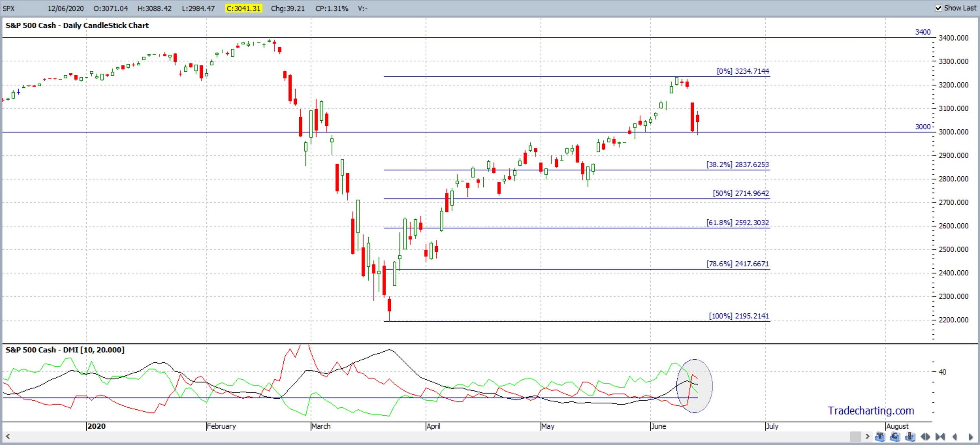
Task: Click the 2200.000 price scale value
Action: (x=953, y=320)
